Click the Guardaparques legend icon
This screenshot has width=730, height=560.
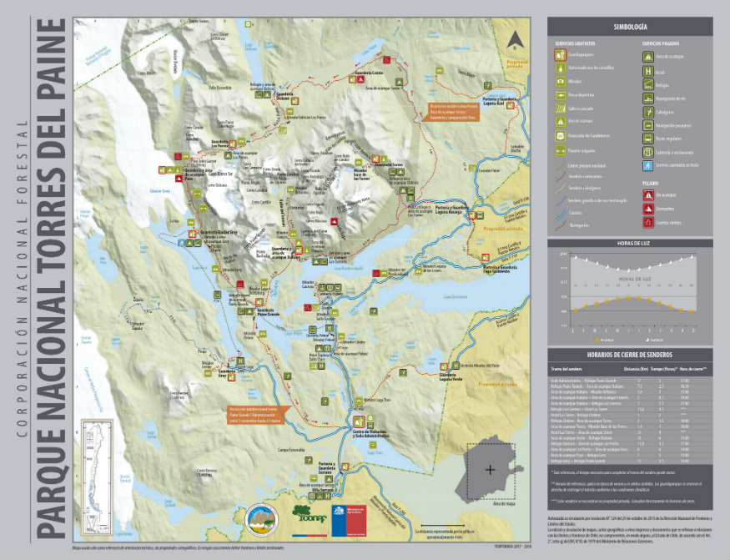point(560,55)
